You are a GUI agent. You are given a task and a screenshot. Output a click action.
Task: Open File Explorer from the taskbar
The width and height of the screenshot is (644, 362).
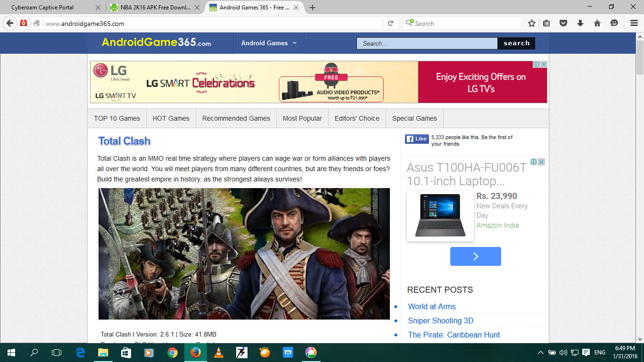(103, 353)
